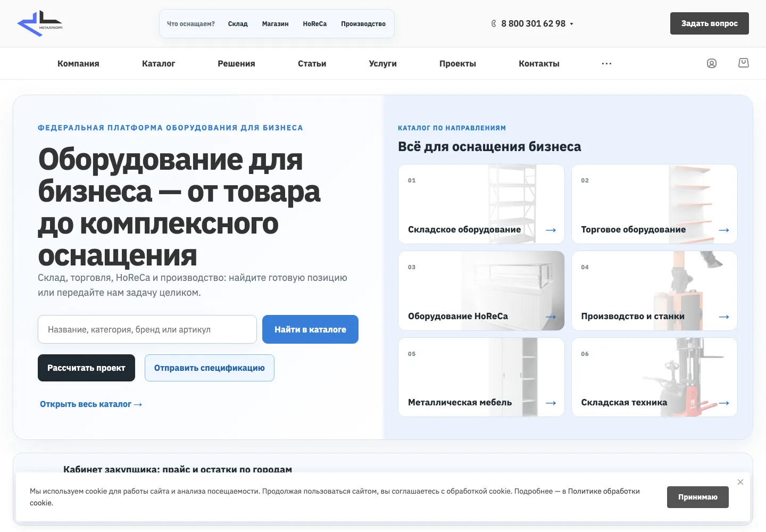Open the Metallkorp logo home link
766x532 pixels.
point(40,23)
